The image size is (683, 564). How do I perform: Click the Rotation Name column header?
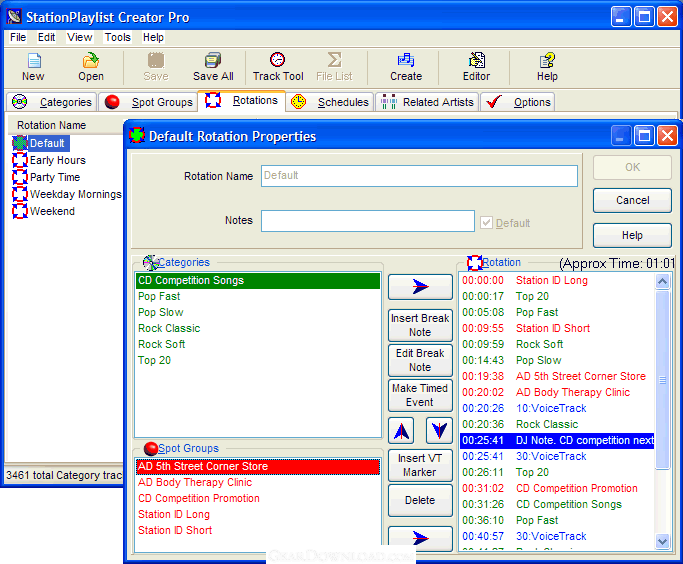coord(65,125)
